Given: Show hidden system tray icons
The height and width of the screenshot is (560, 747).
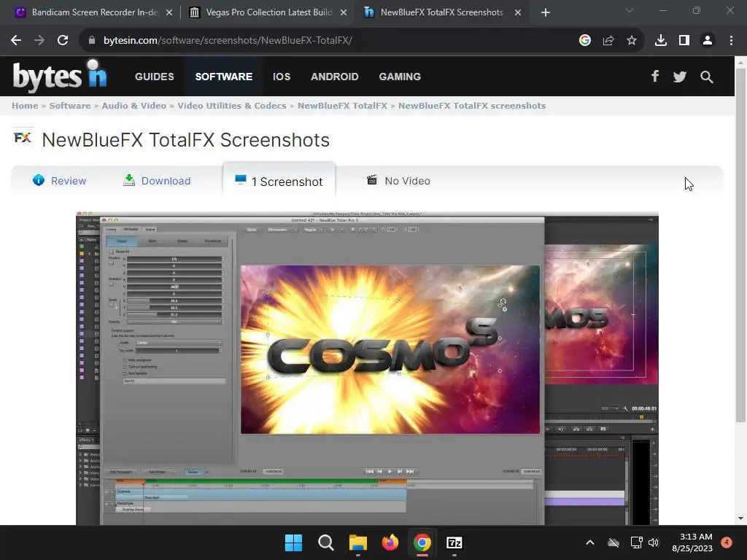Looking at the screenshot, I should [x=589, y=542].
